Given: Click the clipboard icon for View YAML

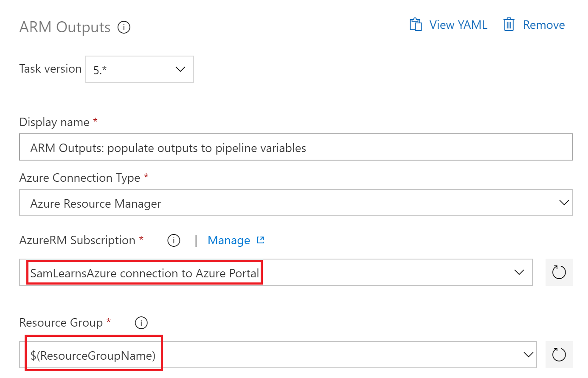Looking at the screenshot, I should point(416,25).
